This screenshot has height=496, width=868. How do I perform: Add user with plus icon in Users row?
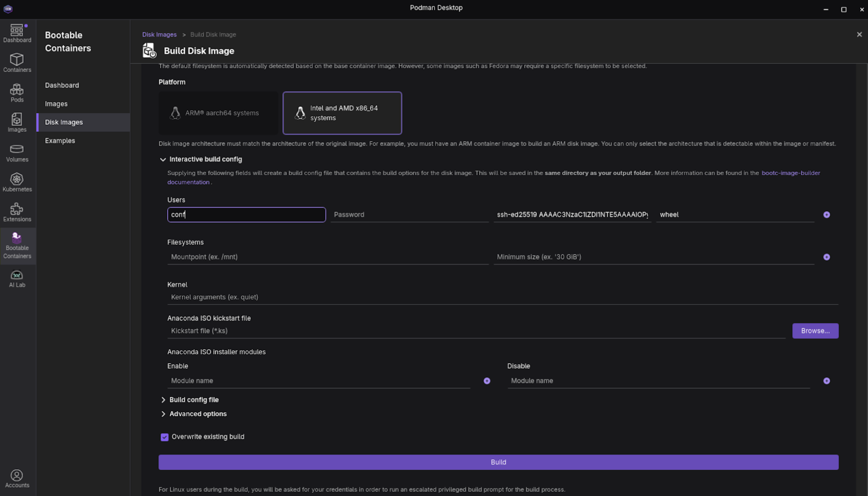point(826,215)
